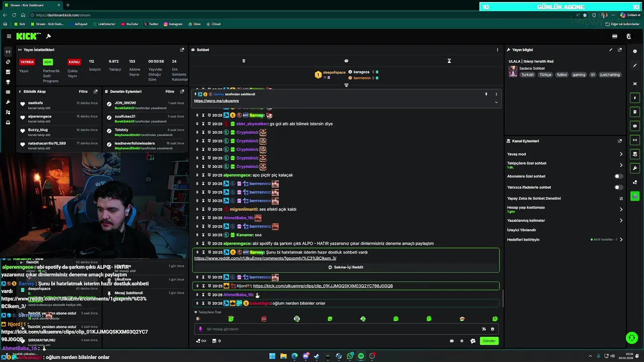
Task: Open the reddit.com UlkuEmre comments link
Action: coord(265,258)
